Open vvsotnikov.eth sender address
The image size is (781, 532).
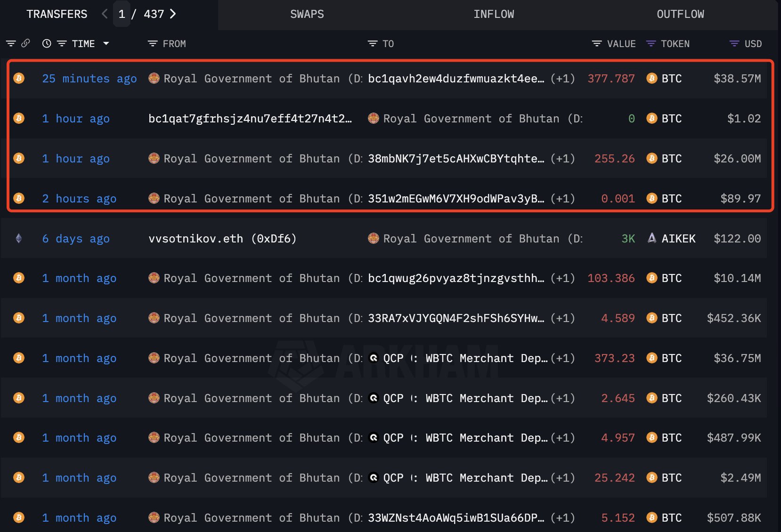tap(222, 239)
